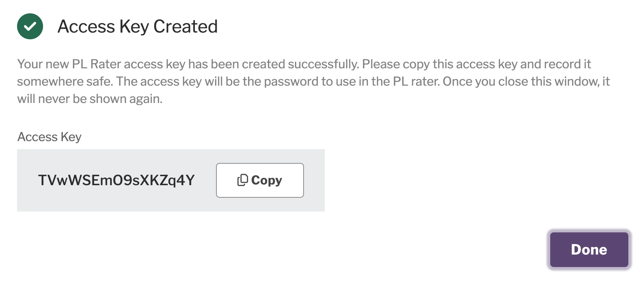Screen dimensions: 644x283
Task: Click the green success checkmark icon
Action: click(30, 26)
